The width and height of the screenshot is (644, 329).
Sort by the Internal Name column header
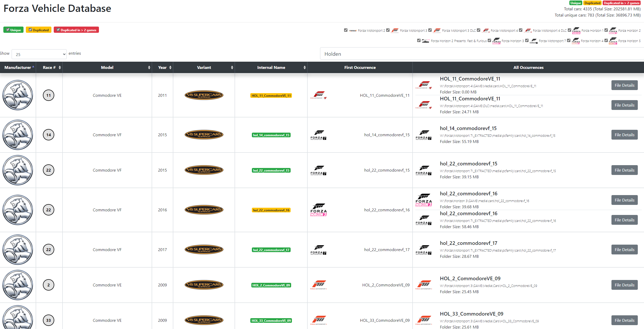click(x=271, y=67)
